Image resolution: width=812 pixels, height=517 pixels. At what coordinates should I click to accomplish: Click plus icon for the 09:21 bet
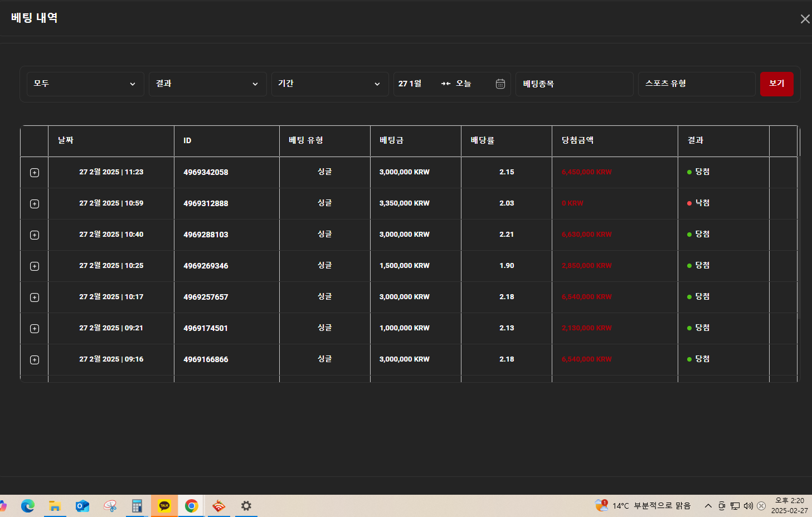point(35,329)
